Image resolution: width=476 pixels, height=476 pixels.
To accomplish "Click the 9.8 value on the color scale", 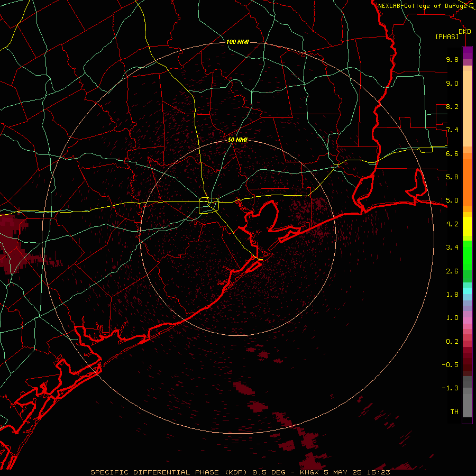I will (452, 59).
